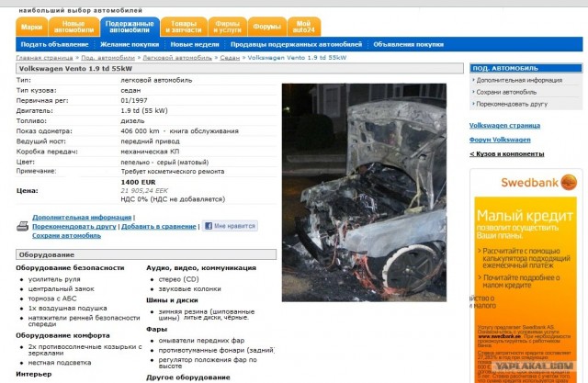Viewport: 588px width, 383px height.
Task: Click 'Добавить в сравнение' link
Action: (159, 226)
